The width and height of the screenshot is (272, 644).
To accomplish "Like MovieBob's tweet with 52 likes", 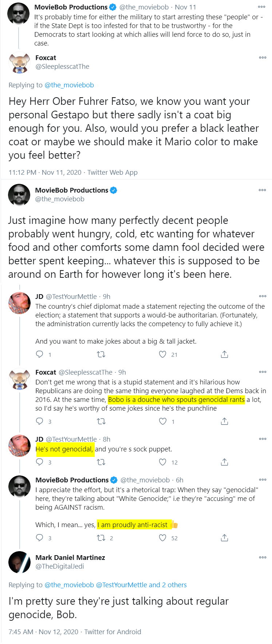I will point(163,538).
